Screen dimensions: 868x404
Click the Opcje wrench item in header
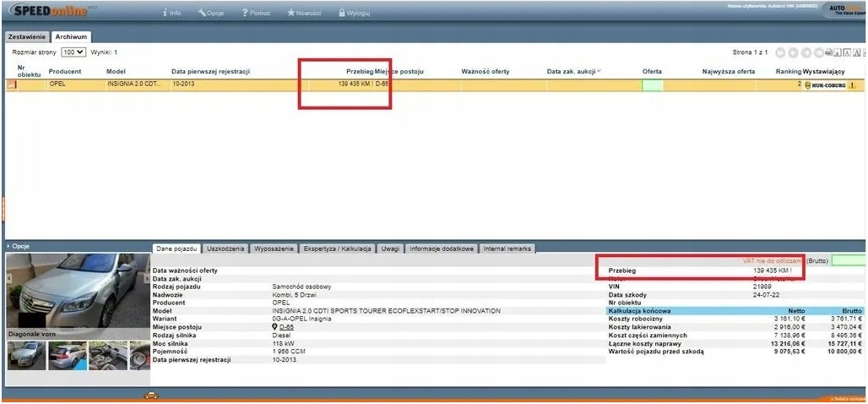(210, 14)
